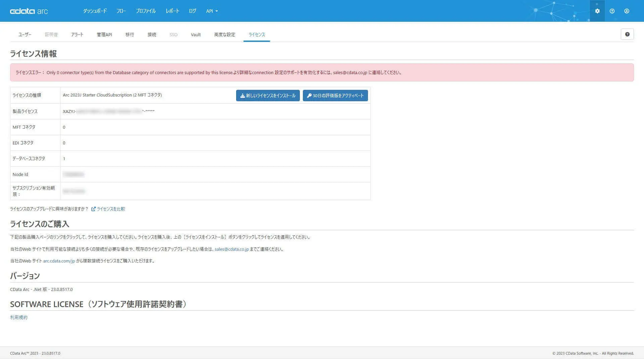Click the CData Arc logo
The image size is (644, 359).
click(x=29, y=11)
